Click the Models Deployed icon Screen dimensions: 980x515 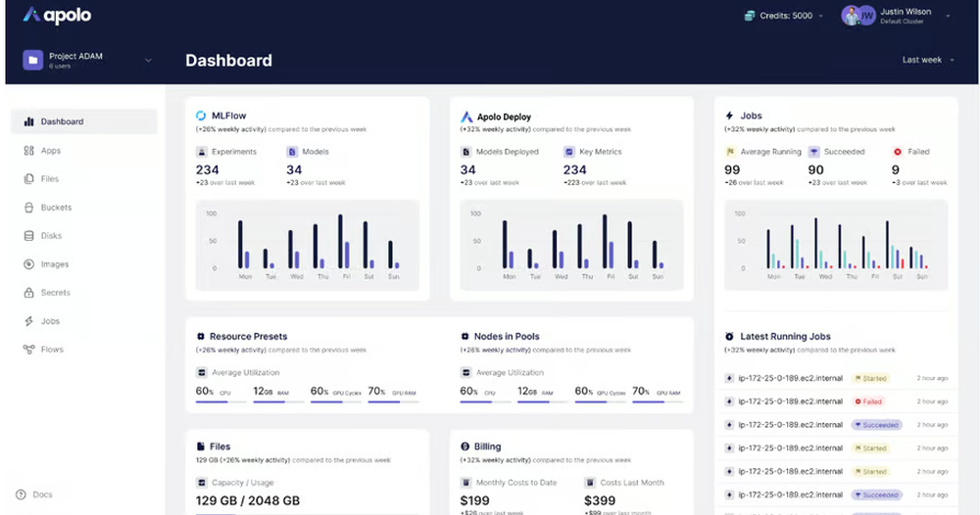click(465, 152)
